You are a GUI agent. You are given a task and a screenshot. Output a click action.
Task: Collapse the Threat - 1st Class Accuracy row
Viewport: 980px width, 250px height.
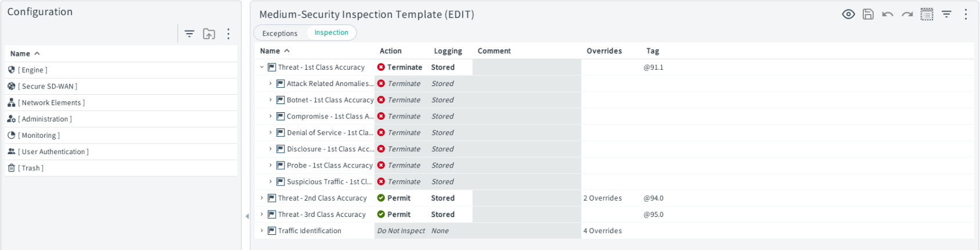pyautogui.click(x=262, y=67)
